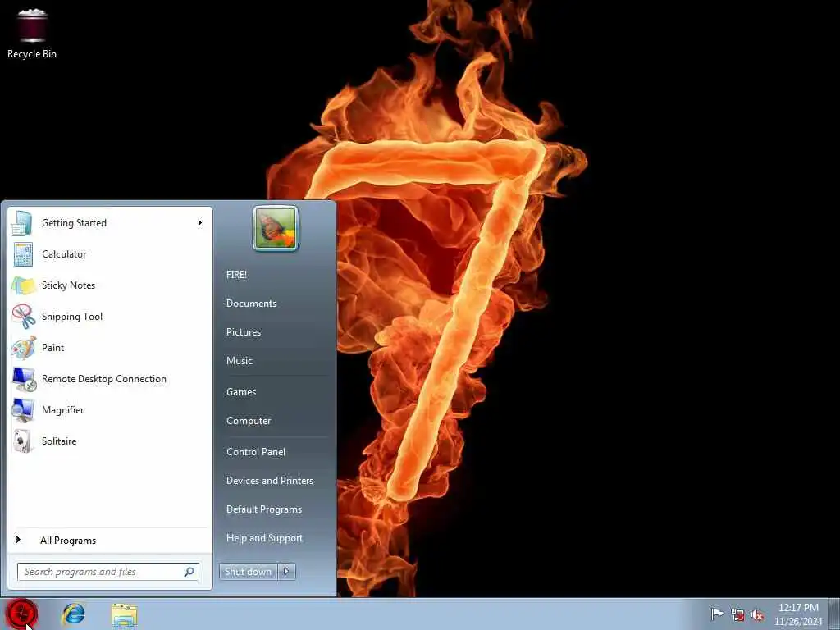The width and height of the screenshot is (840, 630).
Task: Open the Shut down options arrow
Action: (x=286, y=572)
